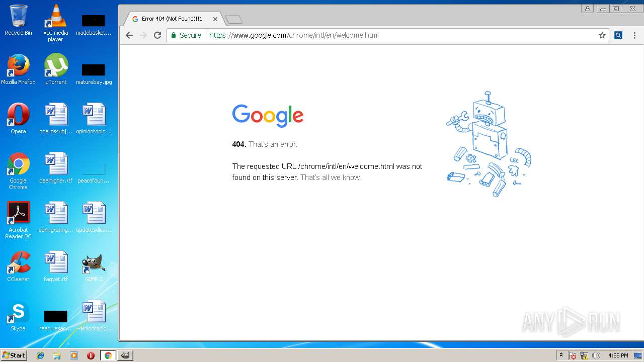Image resolution: width=644 pixels, height=362 pixels.
Task: Close the Error 404 tab
Action: 215,19
